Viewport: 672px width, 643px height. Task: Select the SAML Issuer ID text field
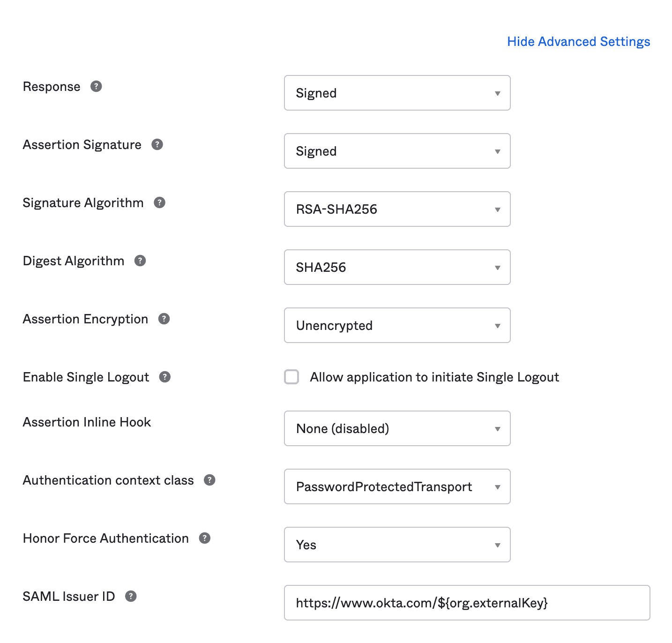tap(466, 603)
